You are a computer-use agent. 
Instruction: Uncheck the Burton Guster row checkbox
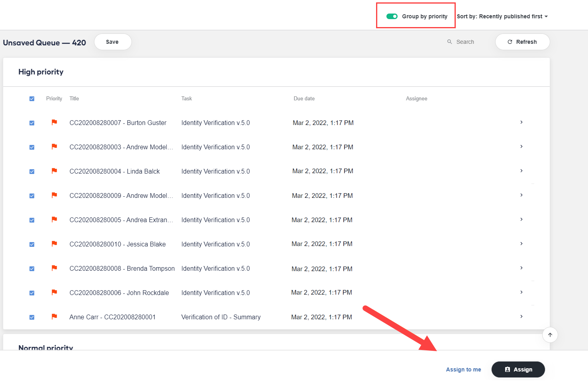point(32,123)
